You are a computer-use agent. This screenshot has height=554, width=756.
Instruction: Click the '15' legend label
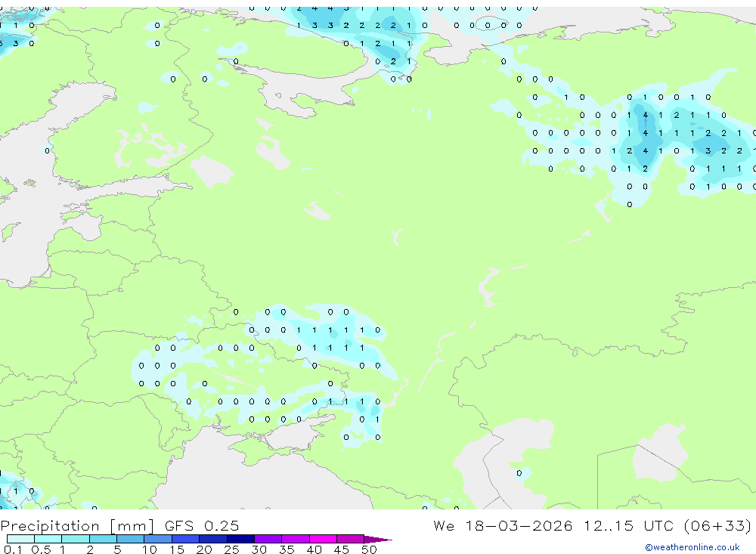177,549
